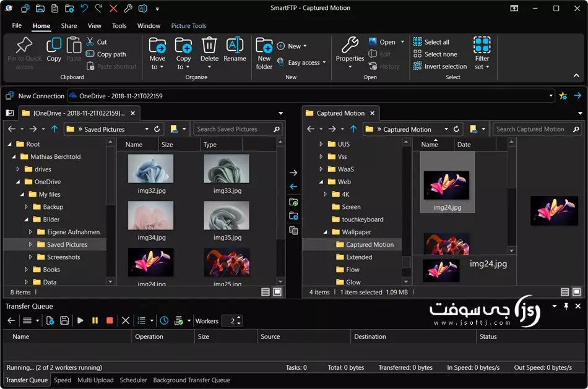Image resolution: width=588 pixels, height=389 pixels.
Task: Refresh the Captured Motion pane
Action: (x=456, y=129)
